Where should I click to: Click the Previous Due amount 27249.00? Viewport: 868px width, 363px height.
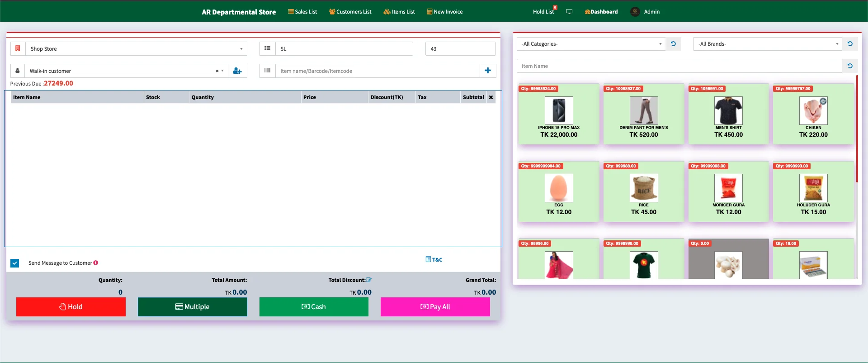point(58,83)
